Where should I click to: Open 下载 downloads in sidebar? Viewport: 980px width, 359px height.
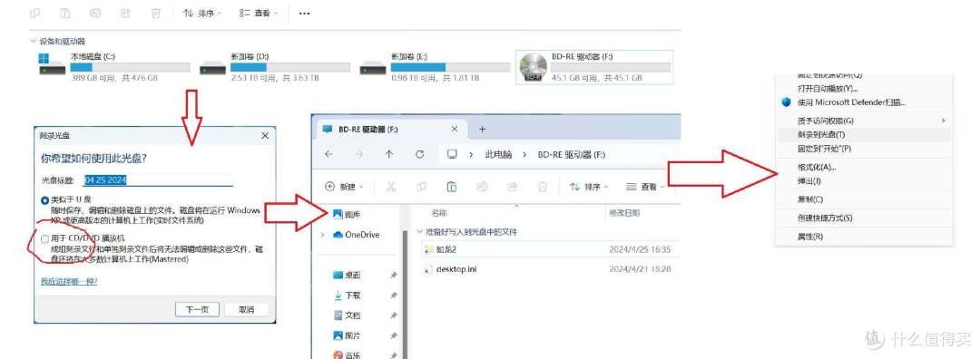click(x=347, y=296)
